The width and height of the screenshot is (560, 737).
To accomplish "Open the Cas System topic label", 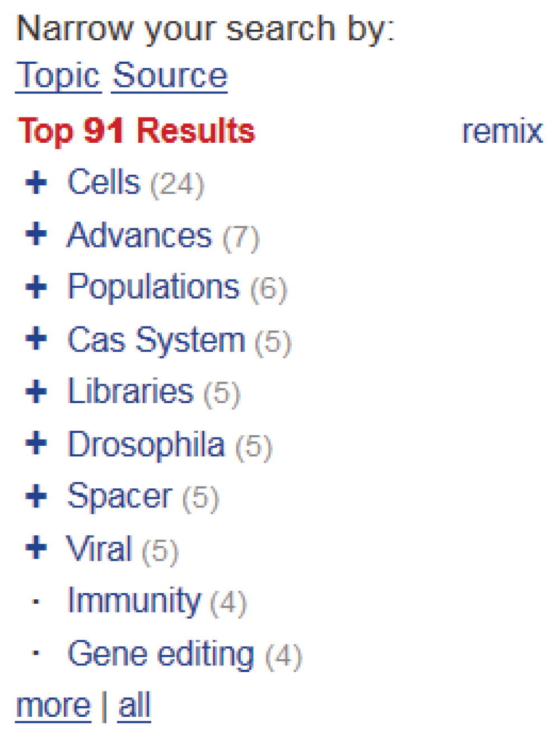I will 156,339.
